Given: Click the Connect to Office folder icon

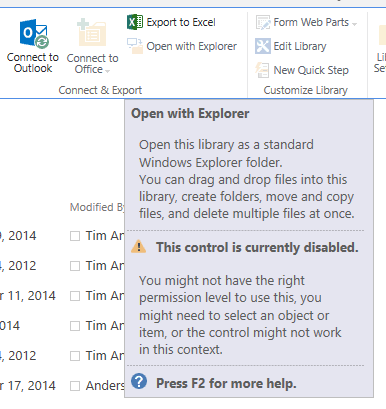Looking at the screenshot, I should click(92, 33).
